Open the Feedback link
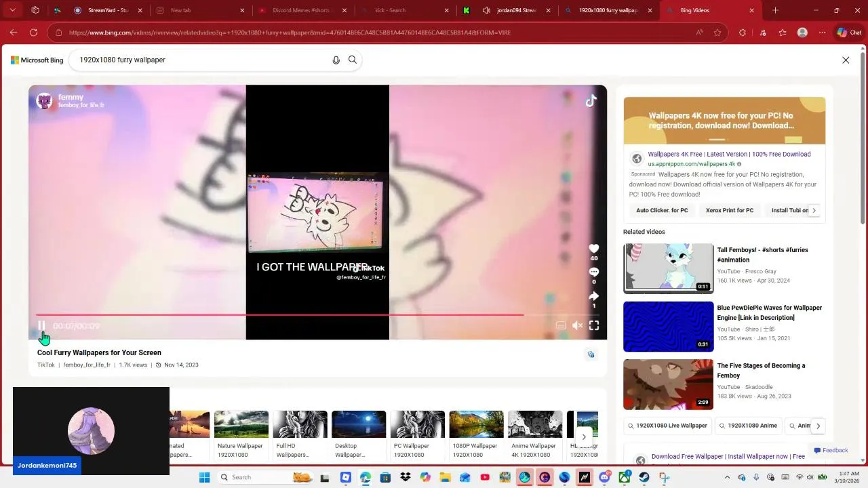This screenshot has height=488, width=868. click(x=831, y=450)
